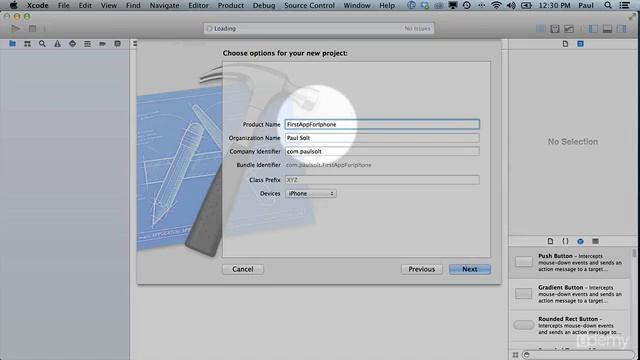Enter full screen with the arrows icon
The image size is (640, 360).
(632, 17)
